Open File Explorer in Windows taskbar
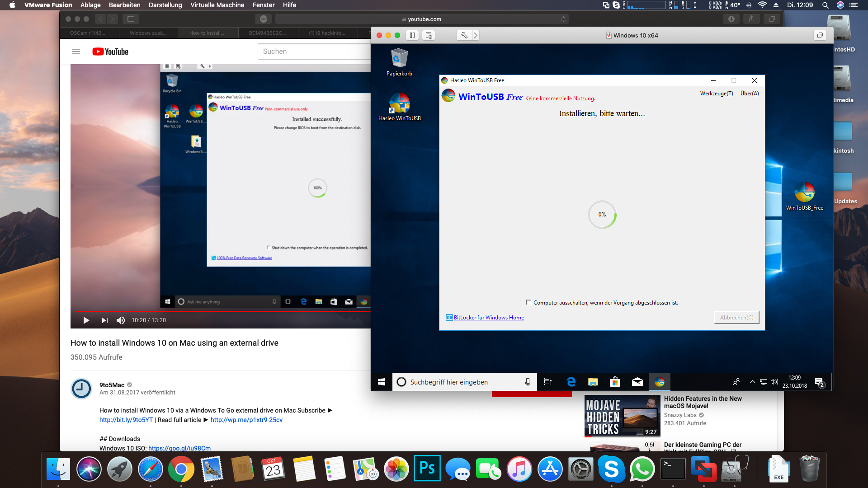Screen dimensions: 868x488 click(x=593, y=382)
